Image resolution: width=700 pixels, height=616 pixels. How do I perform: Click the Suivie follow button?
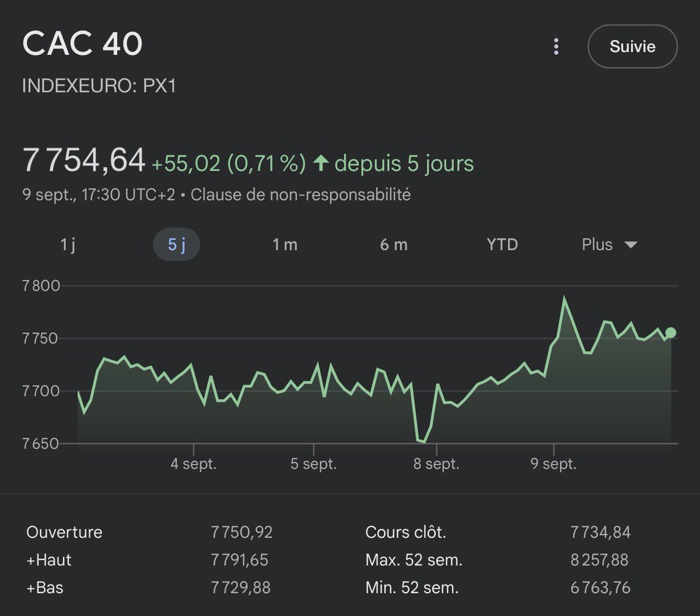pos(632,47)
